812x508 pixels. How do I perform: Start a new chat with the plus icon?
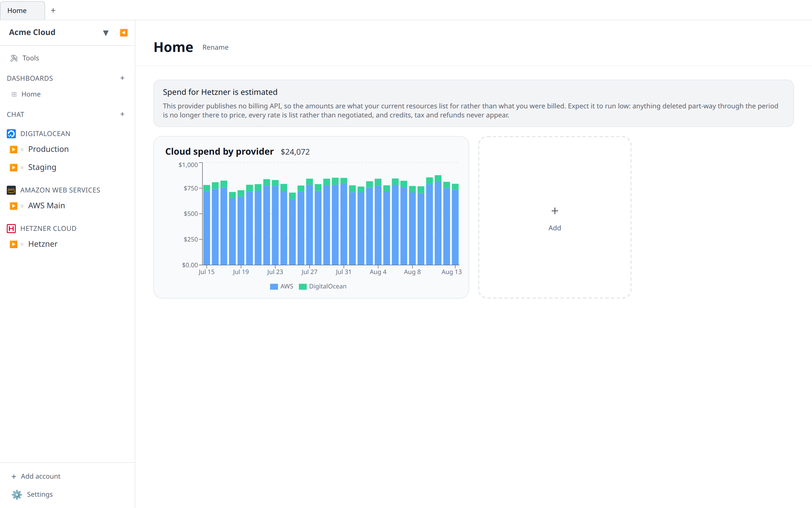pyautogui.click(x=122, y=114)
